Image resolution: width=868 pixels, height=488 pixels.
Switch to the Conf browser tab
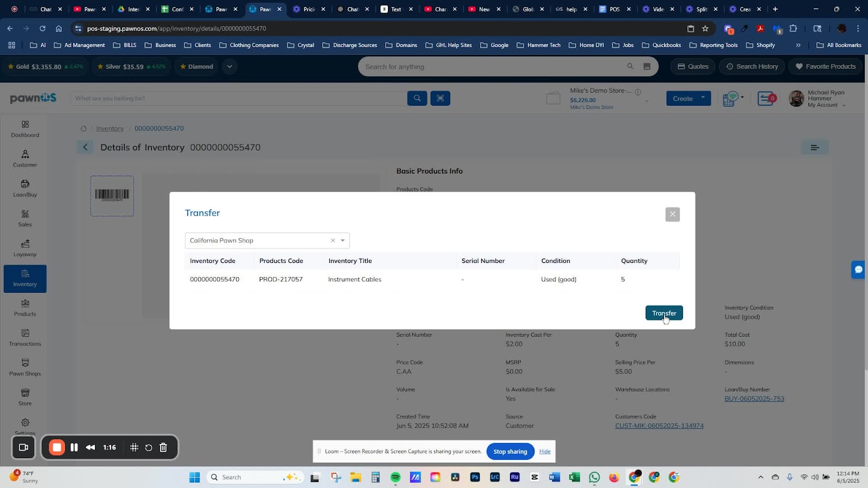tap(177, 9)
